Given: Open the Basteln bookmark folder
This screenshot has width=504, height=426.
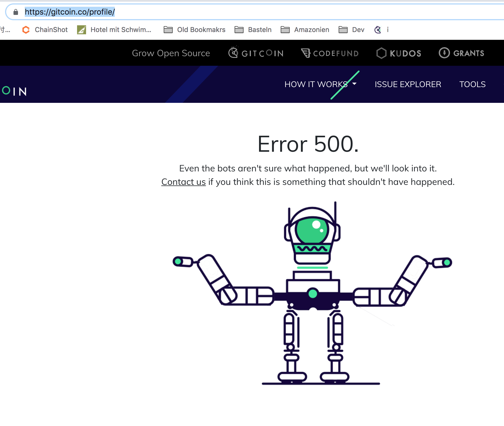Looking at the screenshot, I should [253, 30].
